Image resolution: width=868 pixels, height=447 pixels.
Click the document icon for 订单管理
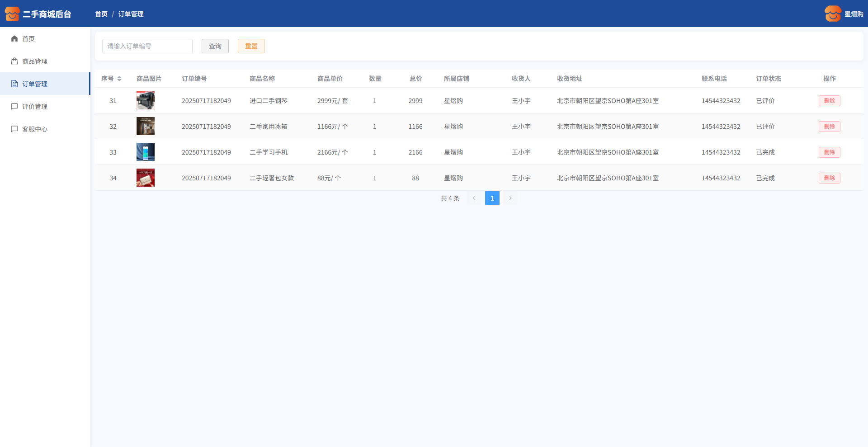14,84
